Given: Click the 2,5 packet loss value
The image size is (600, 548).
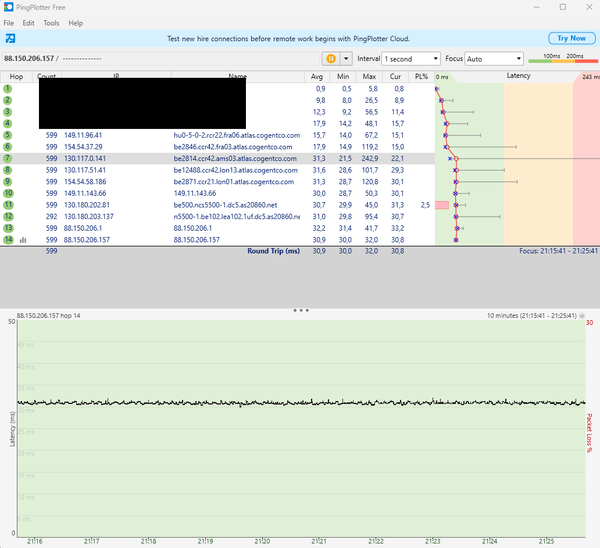Looking at the screenshot, I should pyautogui.click(x=425, y=205).
